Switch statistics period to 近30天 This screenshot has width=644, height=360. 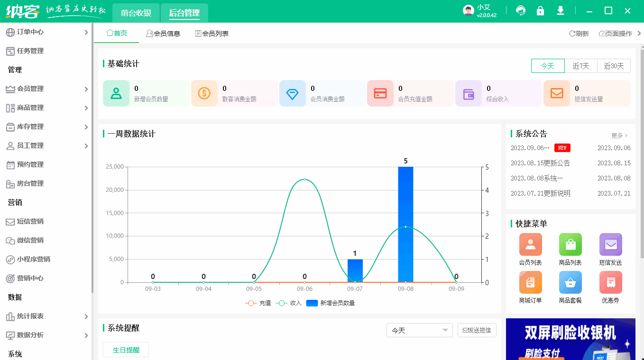[614, 66]
